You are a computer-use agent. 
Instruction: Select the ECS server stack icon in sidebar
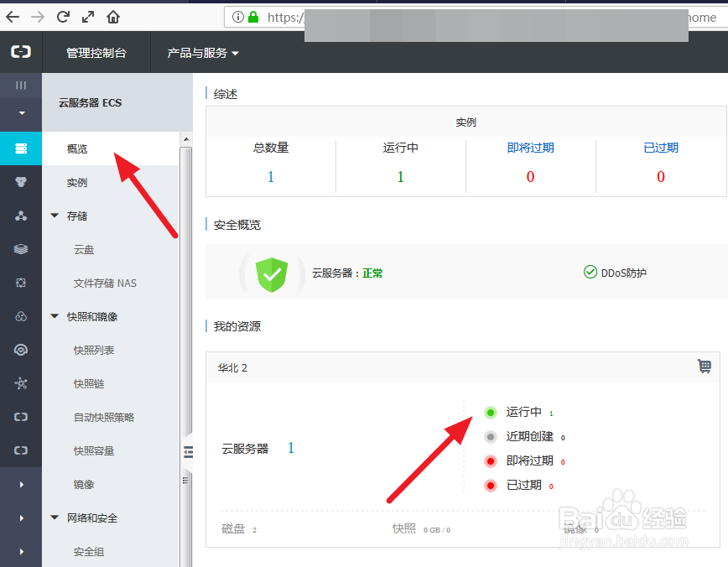click(x=21, y=148)
